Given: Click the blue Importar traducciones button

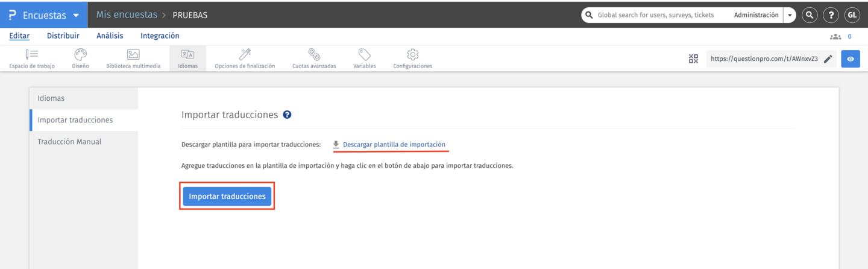Looking at the screenshot, I should click(227, 196).
